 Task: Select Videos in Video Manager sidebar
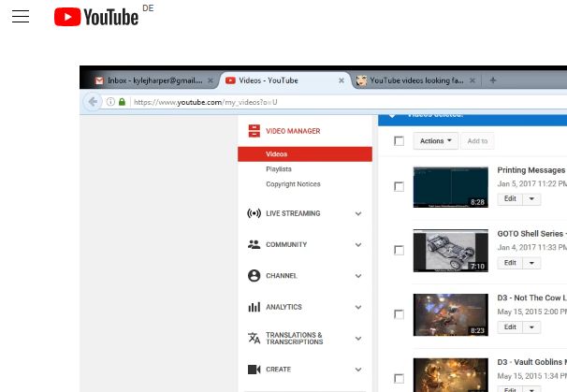[x=305, y=154]
